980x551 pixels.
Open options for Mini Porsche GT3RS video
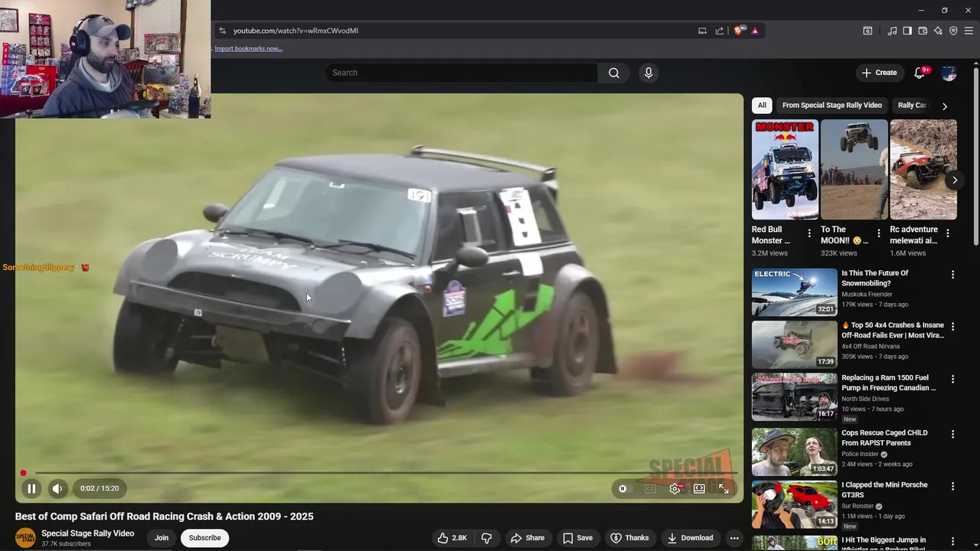tap(952, 486)
